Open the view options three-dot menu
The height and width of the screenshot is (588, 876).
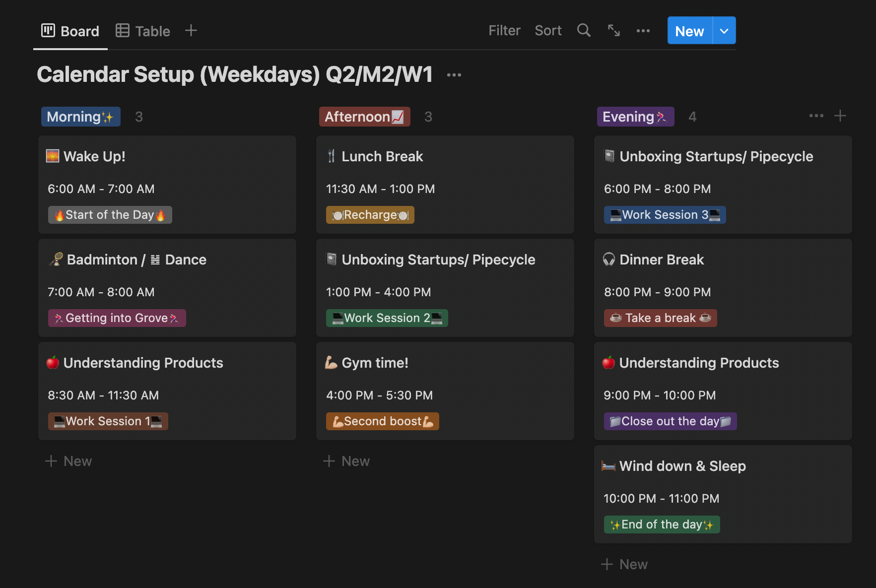[x=643, y=31]
